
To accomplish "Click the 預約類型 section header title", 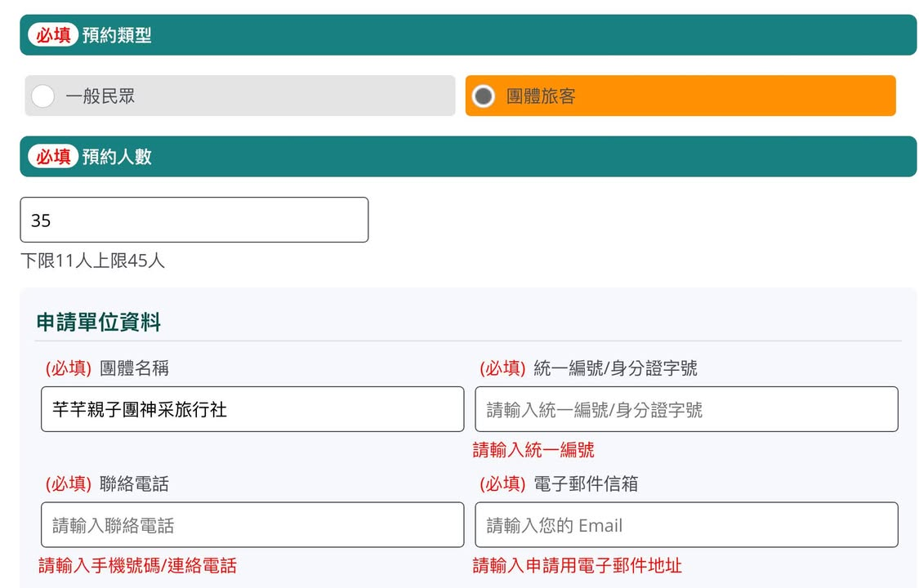I will (x=117, y=35).
